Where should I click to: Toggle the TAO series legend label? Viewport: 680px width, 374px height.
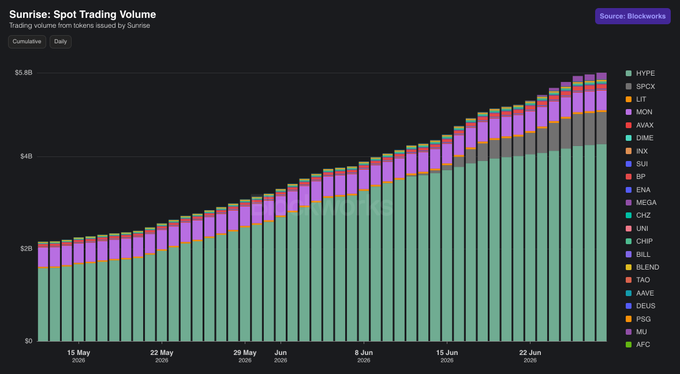[x=643, y=280]
